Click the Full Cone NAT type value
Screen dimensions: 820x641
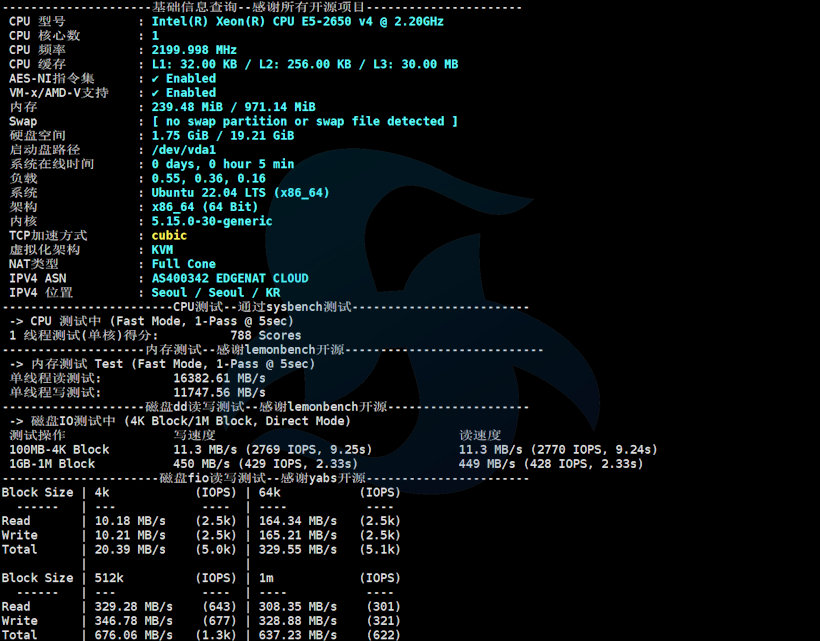click(183, 264)
